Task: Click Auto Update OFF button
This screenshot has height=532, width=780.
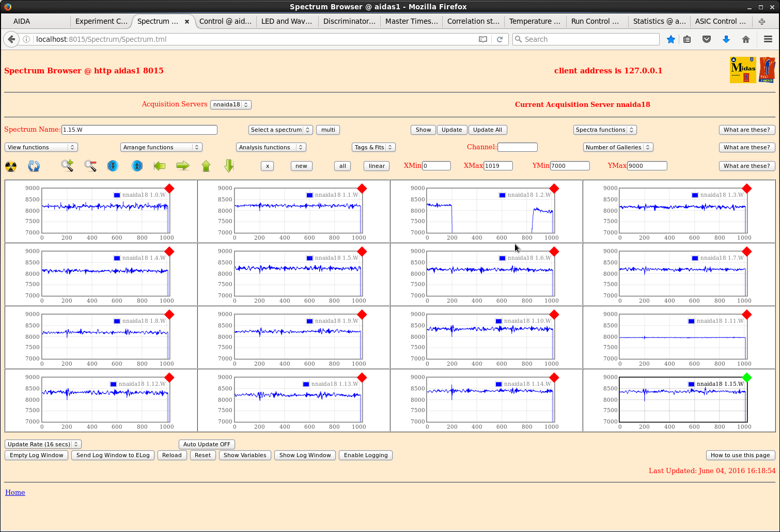Action: click(207, 444)
